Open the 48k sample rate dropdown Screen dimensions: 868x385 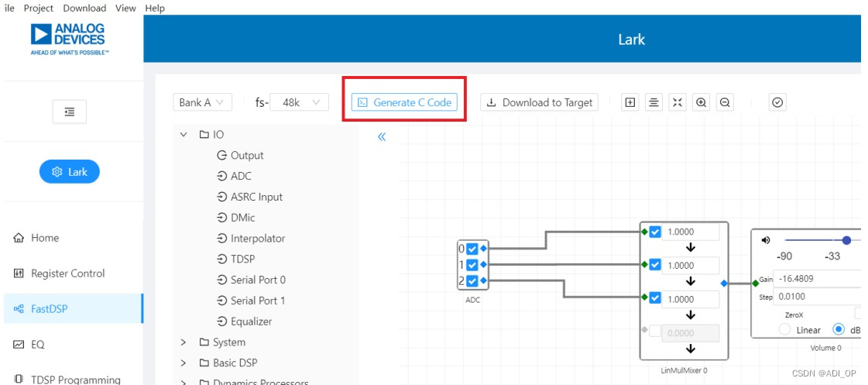click(299, 102)
